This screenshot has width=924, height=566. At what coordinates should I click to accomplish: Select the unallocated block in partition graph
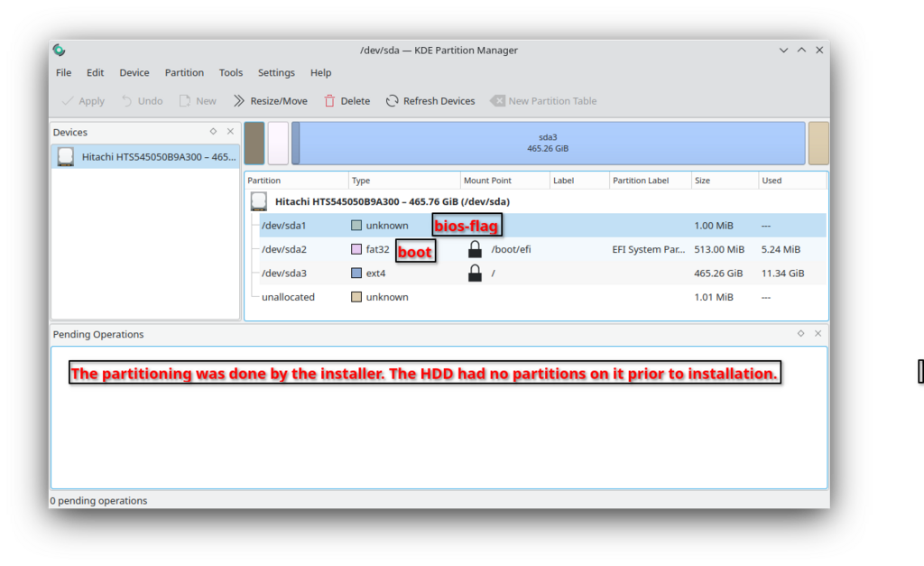[818, 144]
